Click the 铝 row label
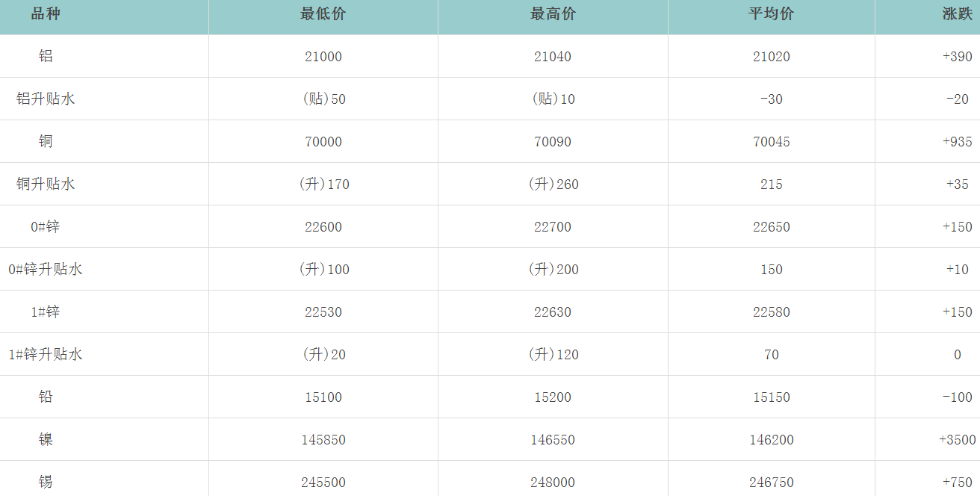The image size is (980, 496). (46, 56)
